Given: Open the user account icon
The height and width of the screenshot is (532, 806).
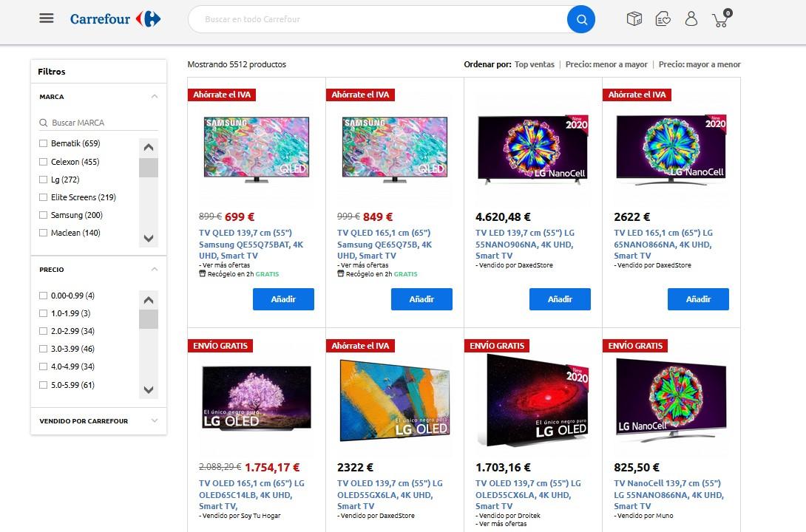Looking at the screenshot, I should (691, 19).
